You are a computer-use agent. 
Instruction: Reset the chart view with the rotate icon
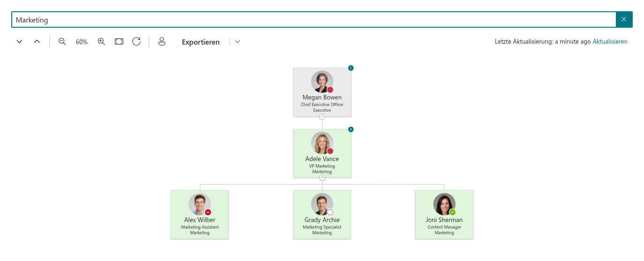point(137,42)
